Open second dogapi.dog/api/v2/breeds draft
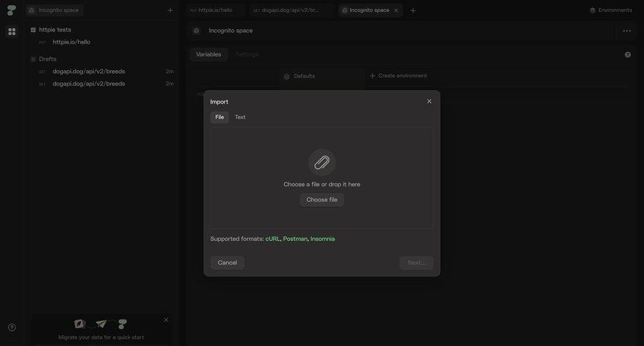 click(89, 84)
